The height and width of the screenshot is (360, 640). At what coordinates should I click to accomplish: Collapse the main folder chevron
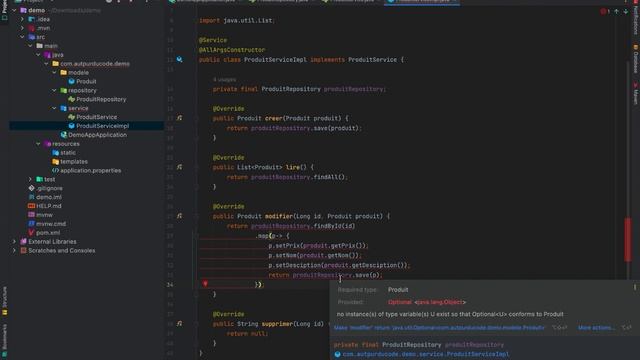(x=31, y=46)
